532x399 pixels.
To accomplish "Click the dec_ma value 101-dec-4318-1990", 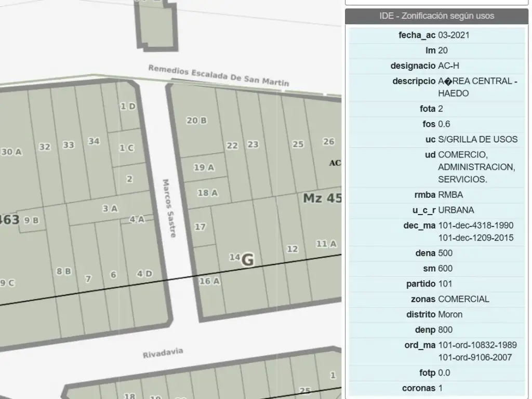I will [475, 225].
